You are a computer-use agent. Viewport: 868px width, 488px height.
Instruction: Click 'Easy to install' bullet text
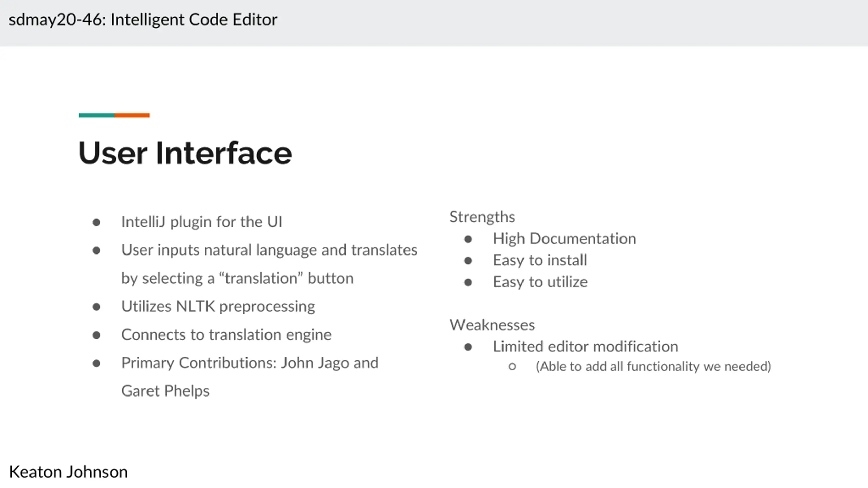click(539, 260)
